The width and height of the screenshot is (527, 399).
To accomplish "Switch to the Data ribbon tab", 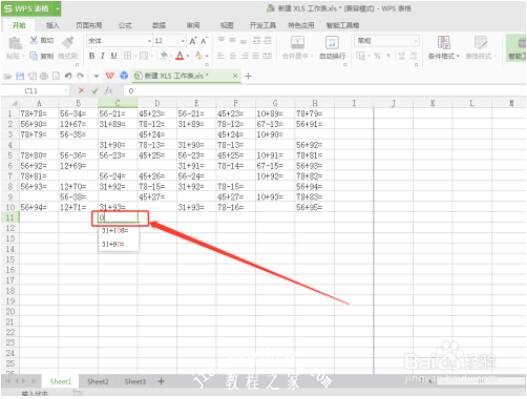I will tap(159, 25).
